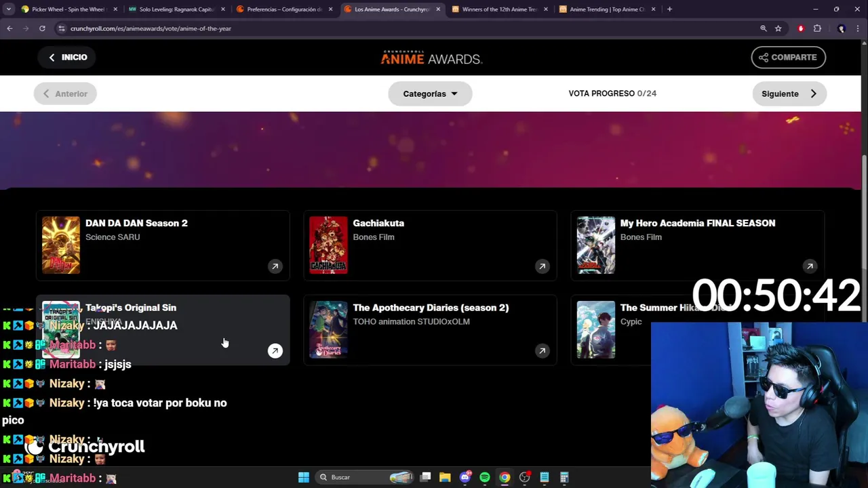Go back with browser back arrow
This screenshot has height=488, width=868.
point(9,28)
